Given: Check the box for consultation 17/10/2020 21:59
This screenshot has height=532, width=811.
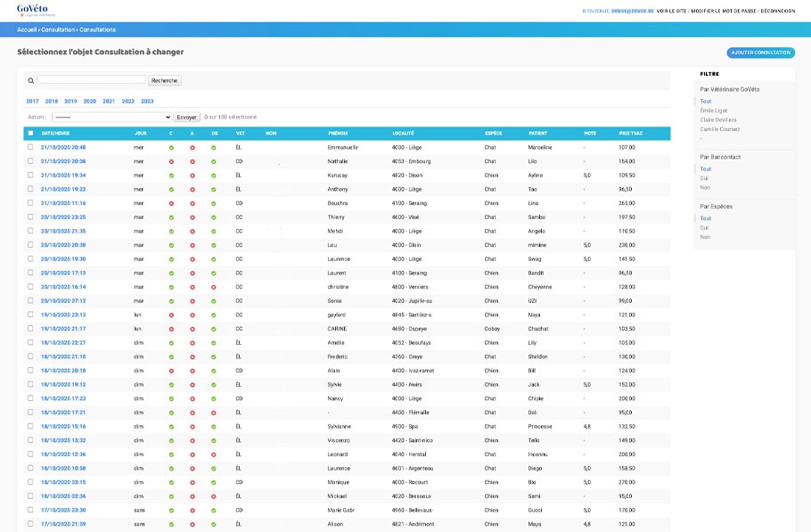Looking at the screenshot, I should (30, 524).
